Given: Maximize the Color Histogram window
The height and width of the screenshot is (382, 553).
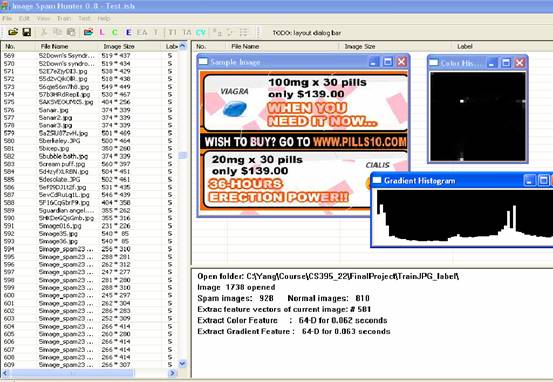Looking at the screenshot, I should (x=506, y=63).
